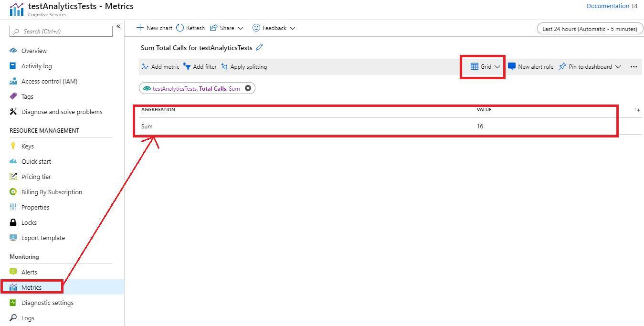Viewport: 644px width, 326px height.
Task: Click New chart button
Action: click(x=154, y=28)
